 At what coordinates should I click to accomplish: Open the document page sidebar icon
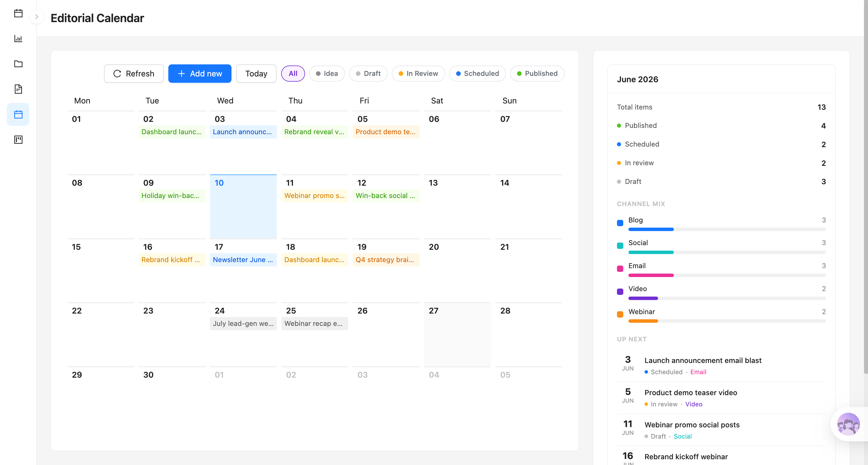point(18,89)
